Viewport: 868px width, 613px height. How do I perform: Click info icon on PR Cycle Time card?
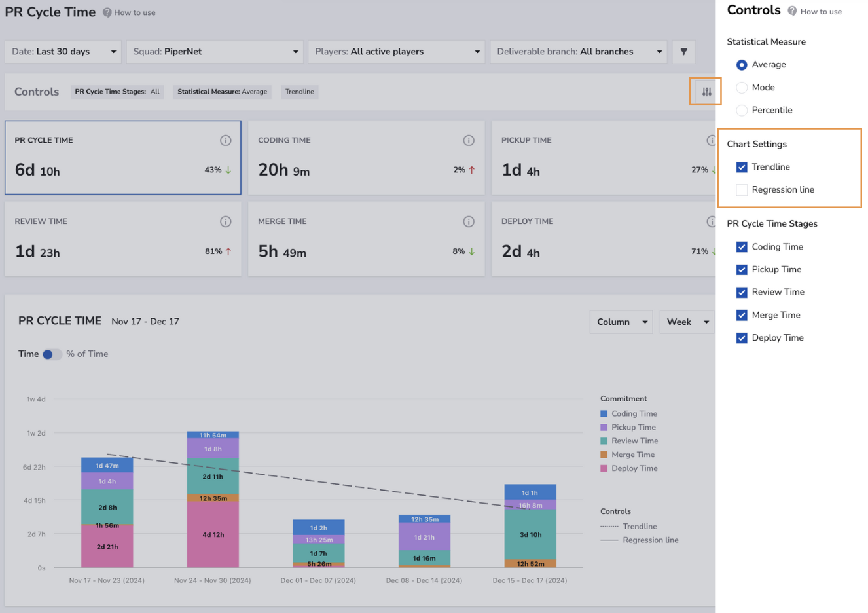226,140
